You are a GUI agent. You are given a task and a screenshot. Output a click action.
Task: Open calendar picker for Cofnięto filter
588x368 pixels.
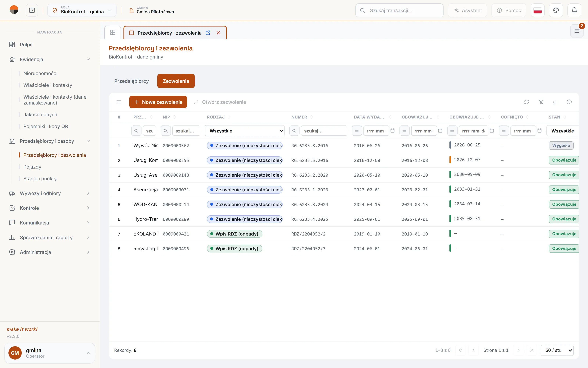tap(539, 131)
